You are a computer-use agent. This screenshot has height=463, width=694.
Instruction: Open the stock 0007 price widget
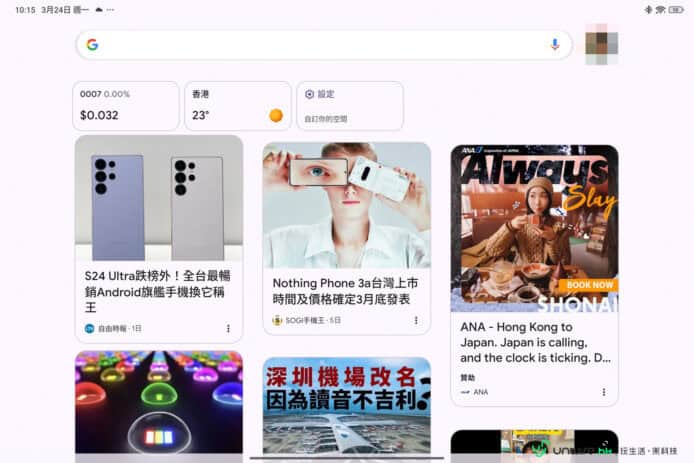[x=125, y=106]
